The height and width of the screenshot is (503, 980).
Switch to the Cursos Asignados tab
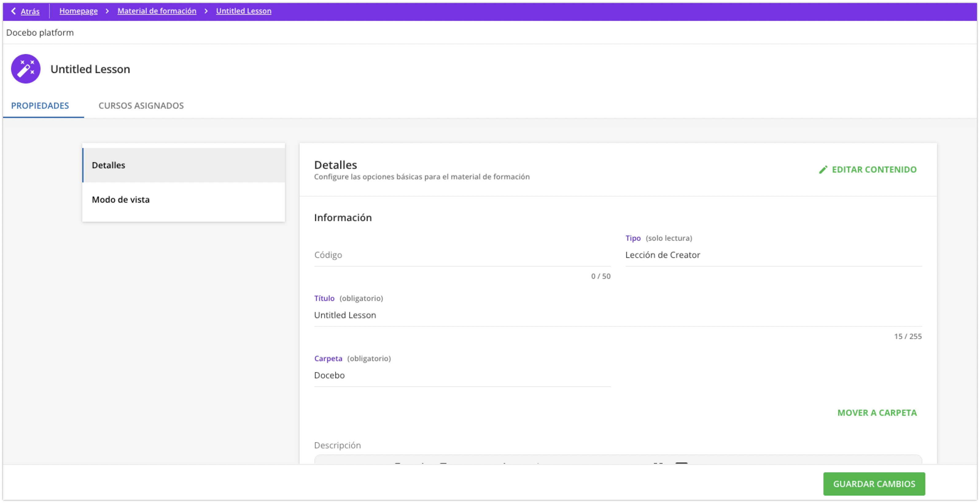tap(141, 105)
